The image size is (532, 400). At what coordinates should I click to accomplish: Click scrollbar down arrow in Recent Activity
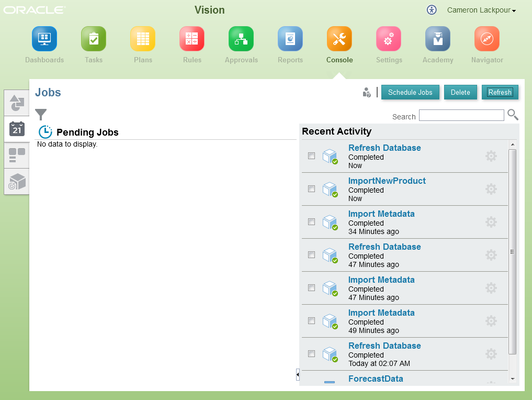coord(513,379)
